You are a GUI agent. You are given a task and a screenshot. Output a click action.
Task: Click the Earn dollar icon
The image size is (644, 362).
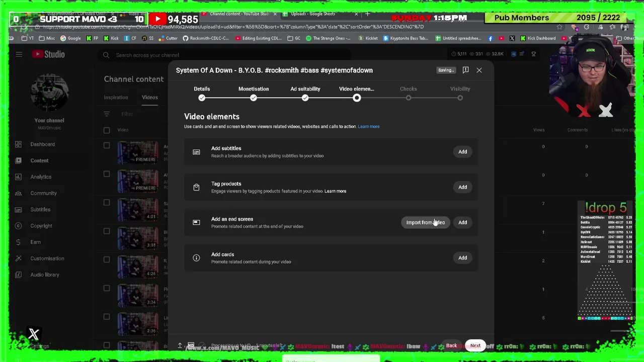(18, 242)
